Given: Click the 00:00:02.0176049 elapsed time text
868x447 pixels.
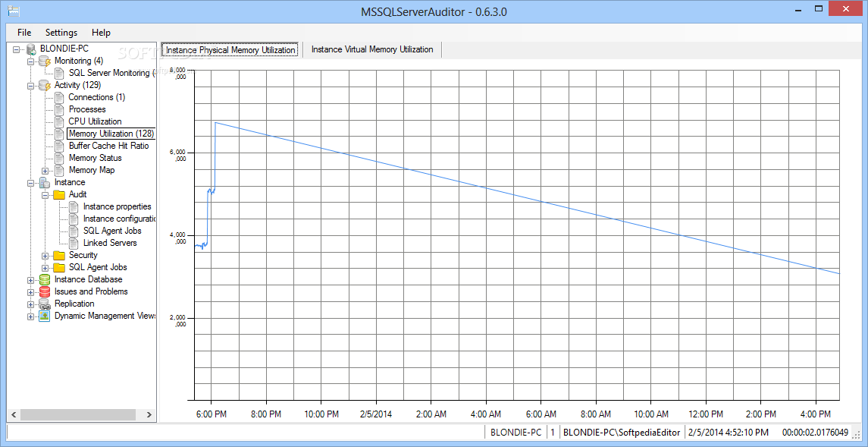Looking at the screenshot, I should pyautogui.click(x=816, y=432).
